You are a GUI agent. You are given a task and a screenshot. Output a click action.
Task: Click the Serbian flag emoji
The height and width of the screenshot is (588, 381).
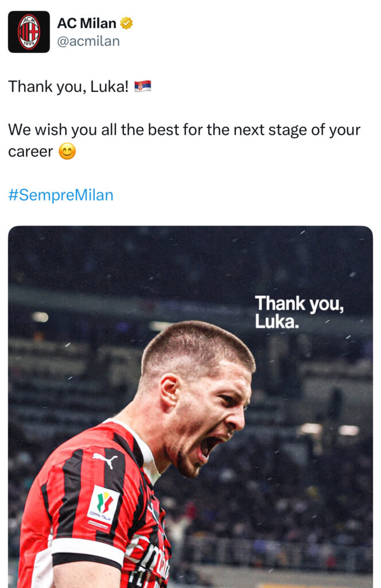click(x=143, y=86)
